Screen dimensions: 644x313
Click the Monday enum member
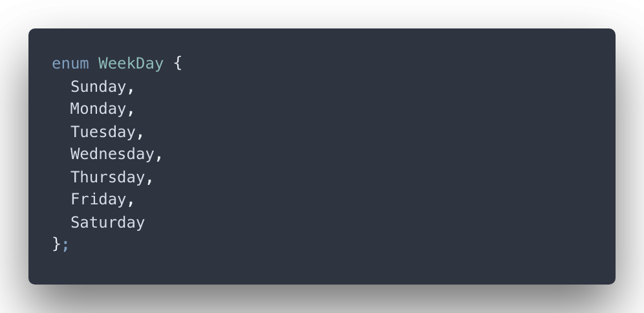98,109
